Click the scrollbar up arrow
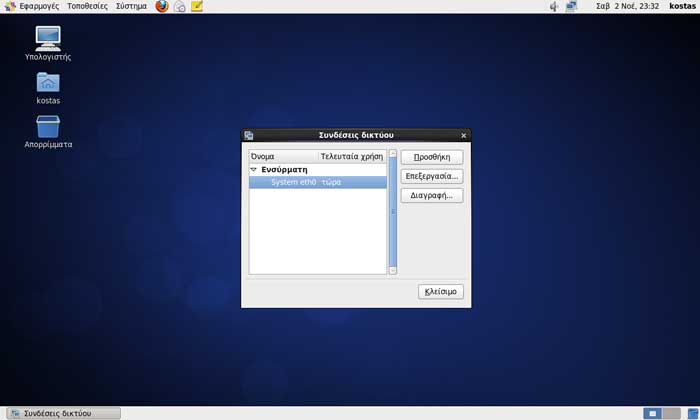Viewport: 700px width, 420px height. [393, 154]
